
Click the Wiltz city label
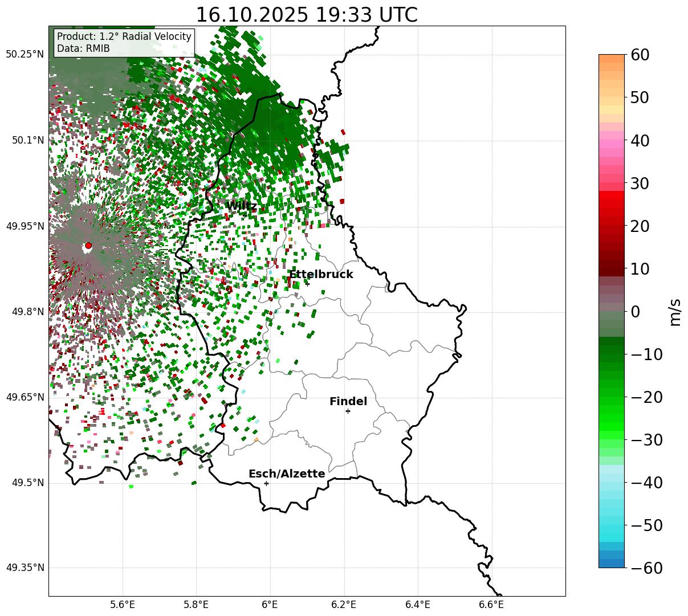(241, 206)
